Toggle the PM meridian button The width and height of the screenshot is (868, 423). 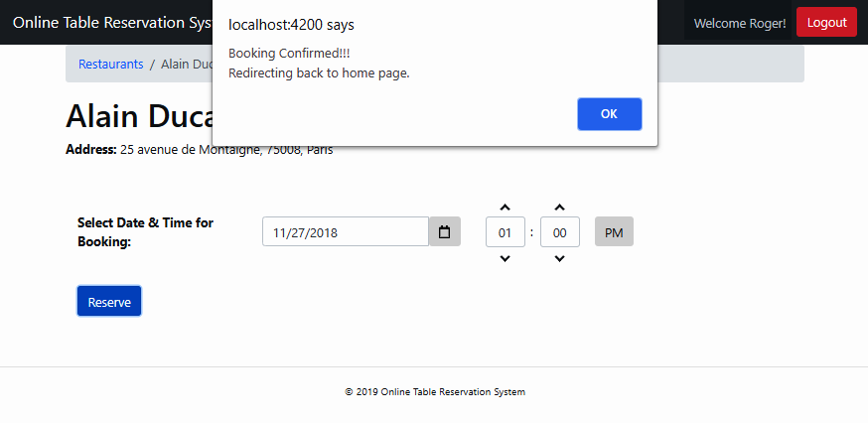614,232
